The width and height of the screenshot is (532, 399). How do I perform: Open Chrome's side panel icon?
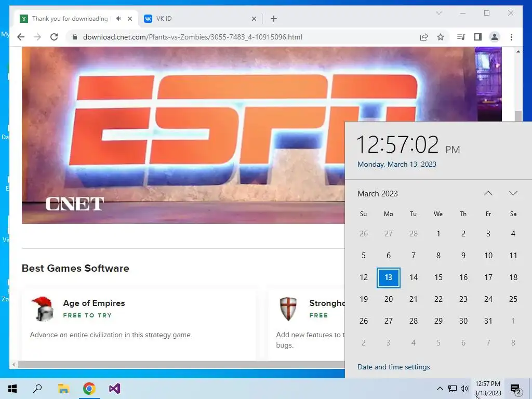[478, 37]
